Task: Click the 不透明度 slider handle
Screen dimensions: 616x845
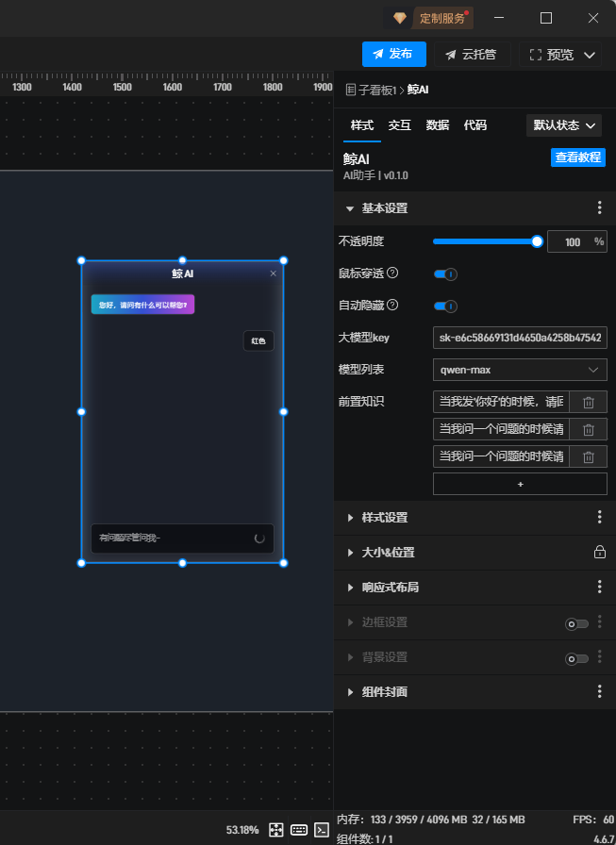Action: pyautogui.click(x=537, y=241)
